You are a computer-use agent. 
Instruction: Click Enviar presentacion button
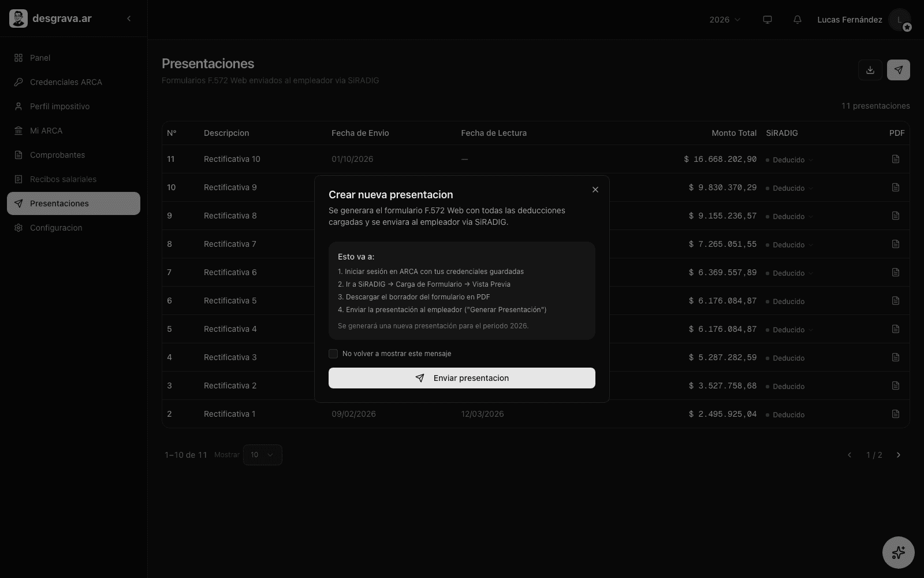462,378
